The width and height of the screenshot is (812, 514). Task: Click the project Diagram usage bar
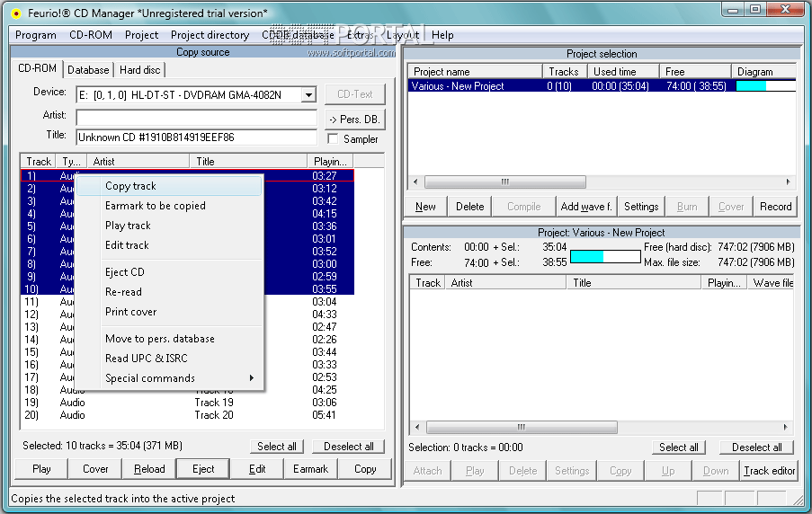(x=764, y=86)
